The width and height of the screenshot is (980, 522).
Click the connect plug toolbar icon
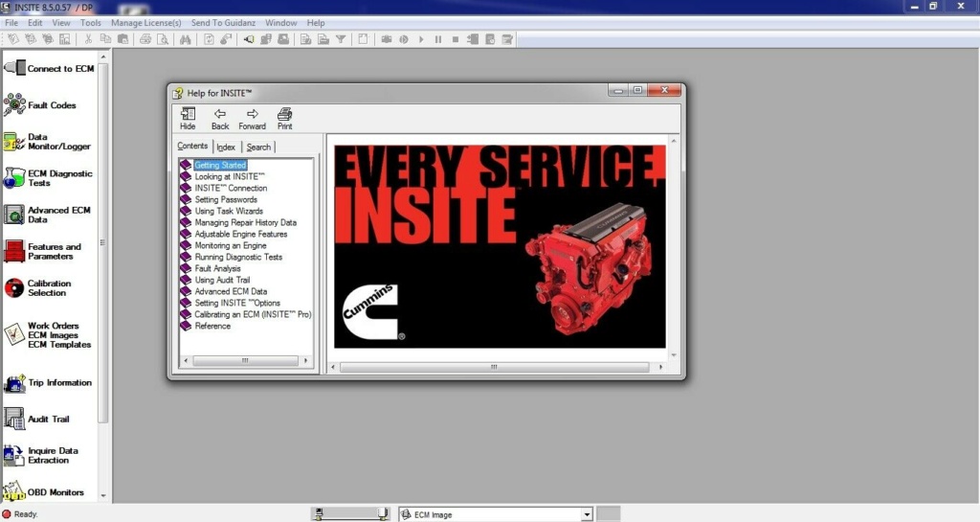pyautogui.click(x=249, y=39)
